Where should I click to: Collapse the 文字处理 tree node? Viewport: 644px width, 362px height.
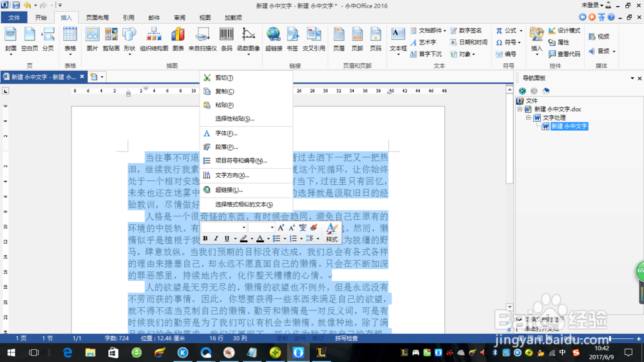[x=529, y=118]
